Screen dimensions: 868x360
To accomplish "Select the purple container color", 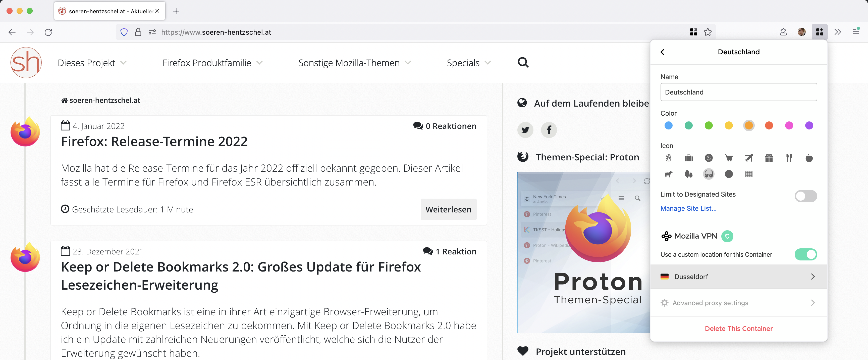I will [809, 125].
